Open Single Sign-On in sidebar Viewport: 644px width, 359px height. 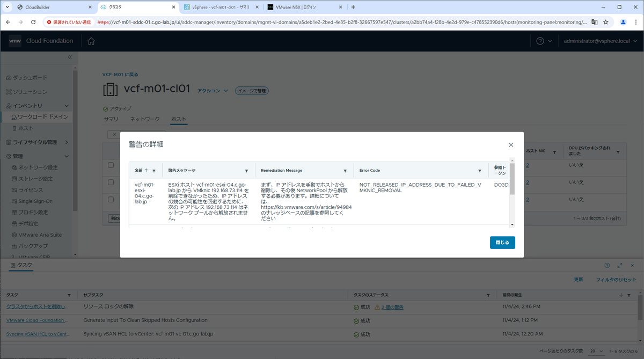pos(32,201)
